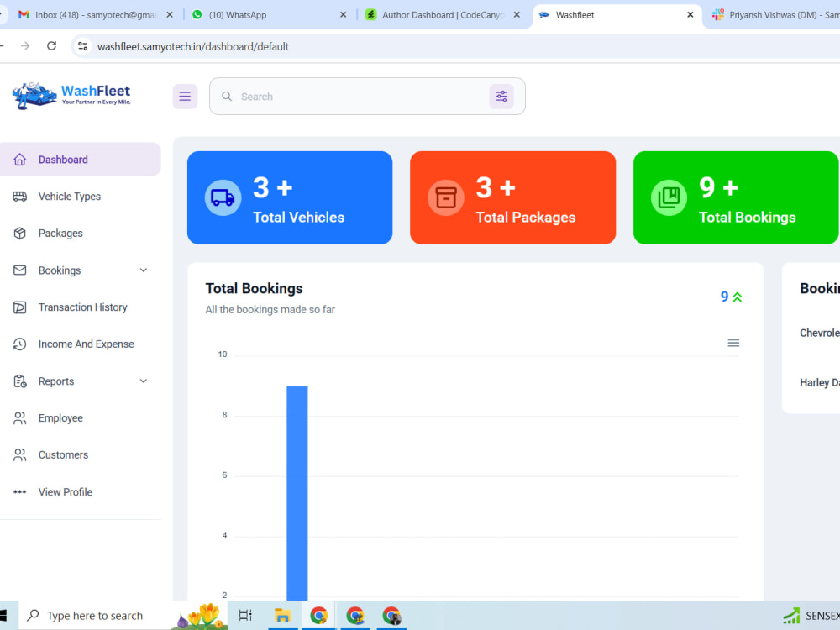Click the View Profile three-dots icon
This screenshot has width=840, height=630.
click(x=20, y=491)
